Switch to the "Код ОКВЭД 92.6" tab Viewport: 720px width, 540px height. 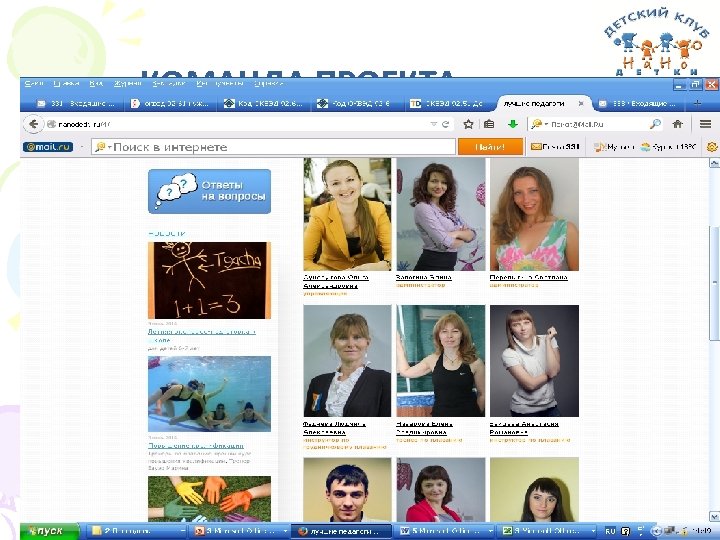[263, 104]
